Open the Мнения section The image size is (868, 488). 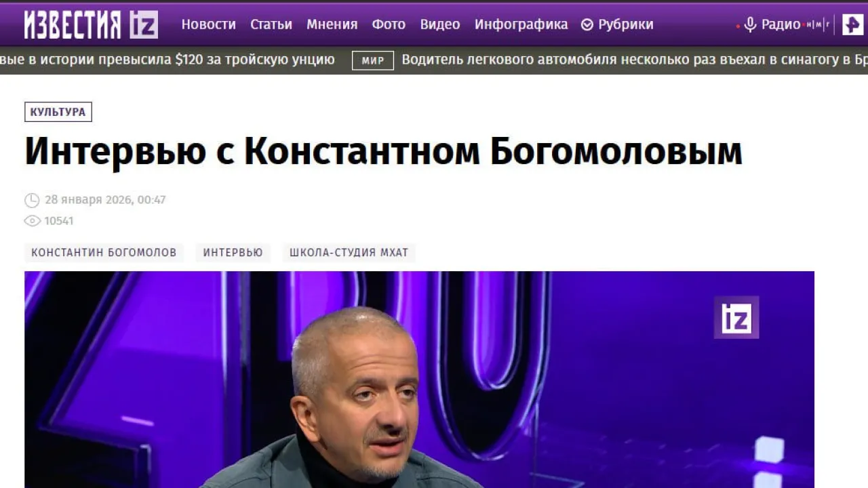[x=332, y=25]
